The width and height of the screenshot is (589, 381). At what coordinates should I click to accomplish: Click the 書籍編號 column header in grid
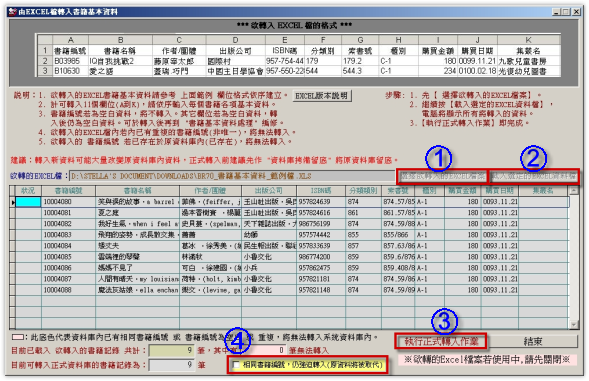coord(68,190)
